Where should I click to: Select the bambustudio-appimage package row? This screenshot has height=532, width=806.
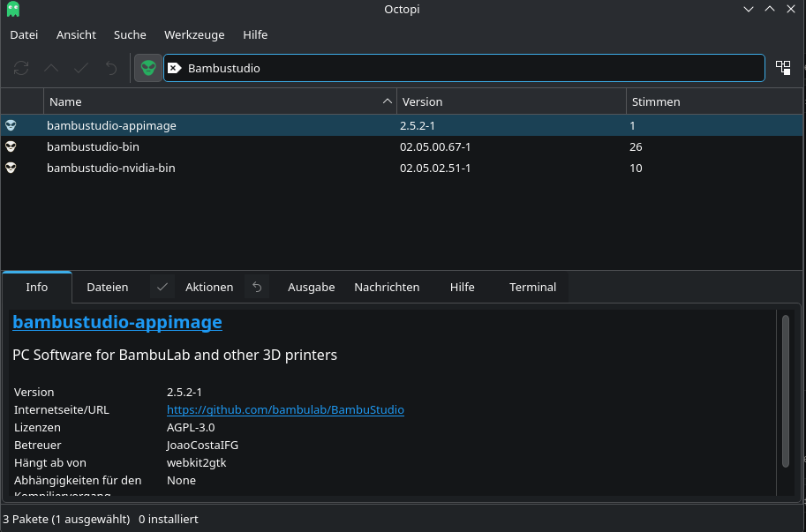[x=402, y=125]
